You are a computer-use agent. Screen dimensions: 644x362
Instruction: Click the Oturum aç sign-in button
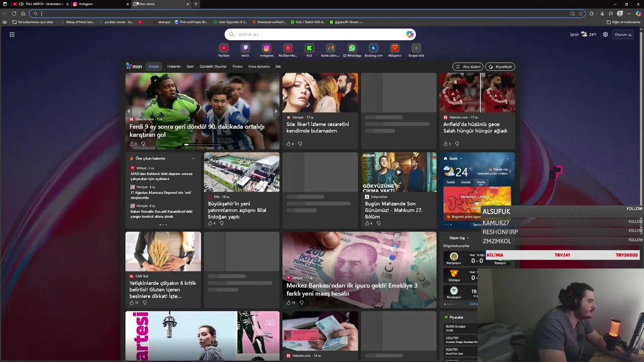point(623,35)
